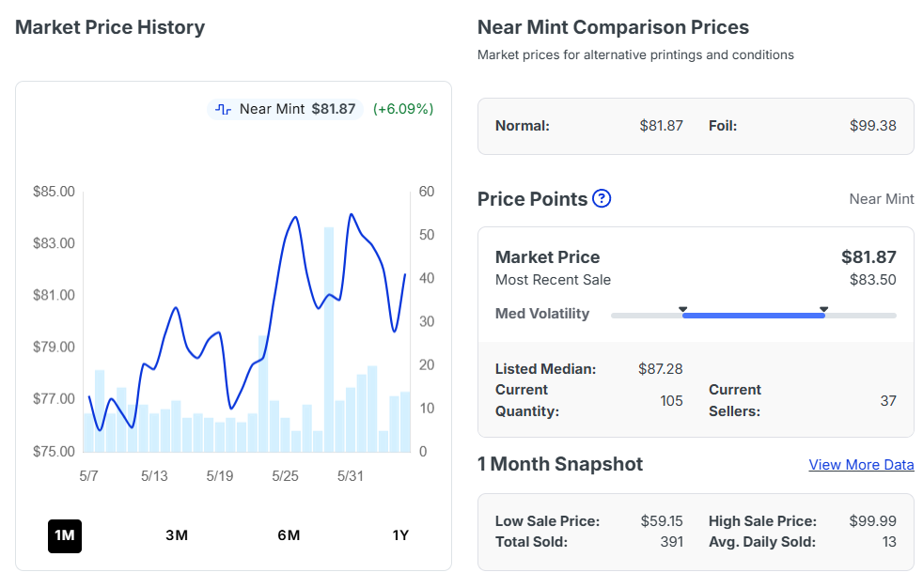Viewport: 923px width, 588px height.
Task: Click the 5/13 date label on chart axis
Action: point(154,476)
